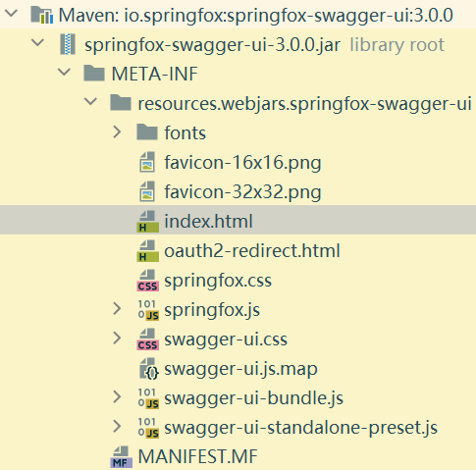Click the fonts folder icon
The height and width of the screenshot is (470, 476).
[147, 131]
